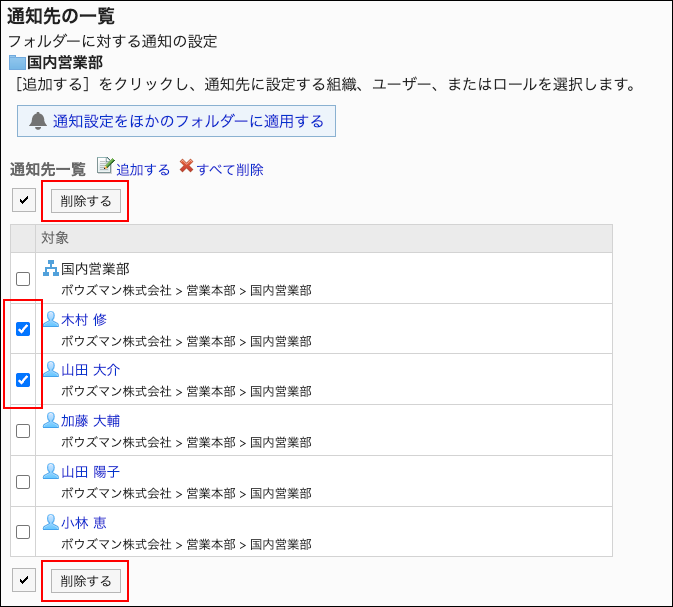Click the 追加する pencil icon
This screenshot has width=673, height=607.
[x=104, y=167]
